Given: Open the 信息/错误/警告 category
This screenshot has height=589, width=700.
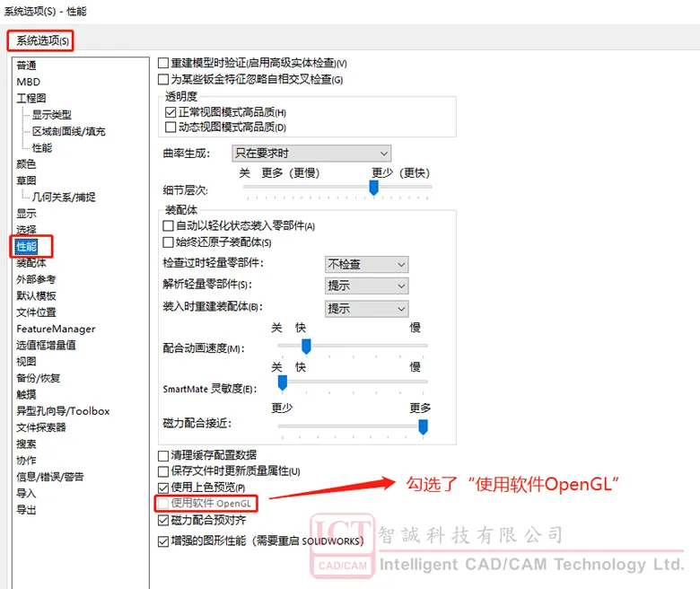Looking at the screenshot, I should [x=50, y=477].
